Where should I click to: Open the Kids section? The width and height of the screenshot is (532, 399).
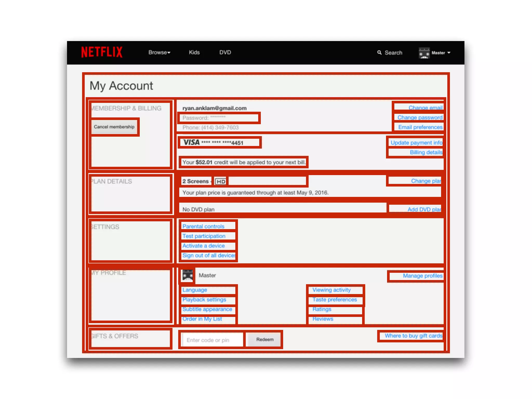[194, 52]
